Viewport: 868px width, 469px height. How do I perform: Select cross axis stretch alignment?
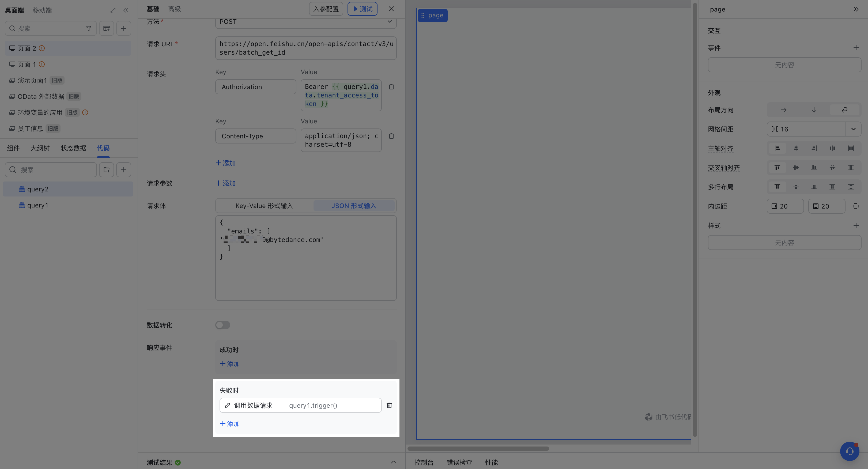coord(851,168)
